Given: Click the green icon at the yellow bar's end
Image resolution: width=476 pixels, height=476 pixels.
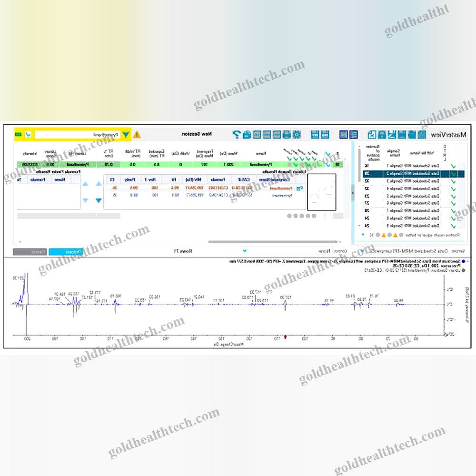Looking at the screenshot, I should click(x=18, y=134).
